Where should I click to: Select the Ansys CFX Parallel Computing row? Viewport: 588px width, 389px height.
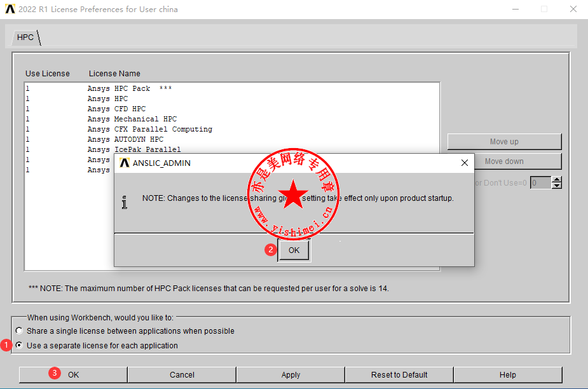[x=232, y=129]
